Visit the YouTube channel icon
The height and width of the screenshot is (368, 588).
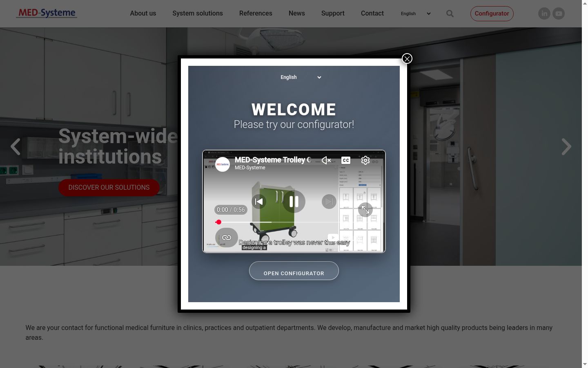559,13
